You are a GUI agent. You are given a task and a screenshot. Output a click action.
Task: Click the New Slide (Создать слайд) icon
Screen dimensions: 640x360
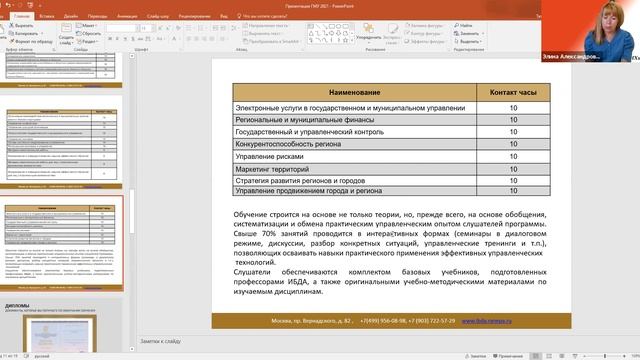[66, 28]
